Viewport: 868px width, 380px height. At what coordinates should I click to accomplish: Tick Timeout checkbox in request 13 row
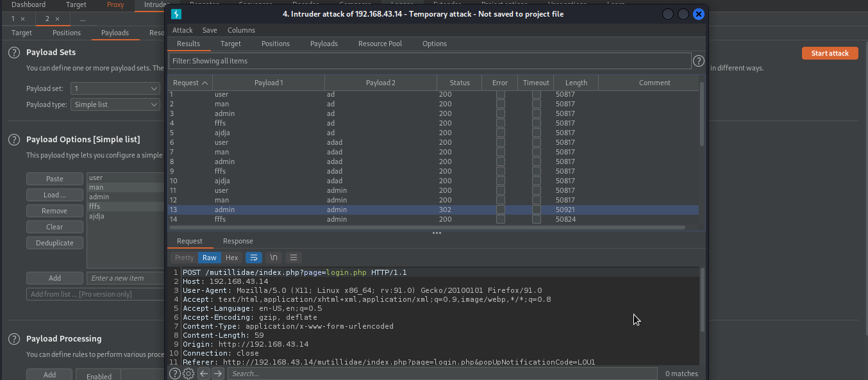point(537,210)
